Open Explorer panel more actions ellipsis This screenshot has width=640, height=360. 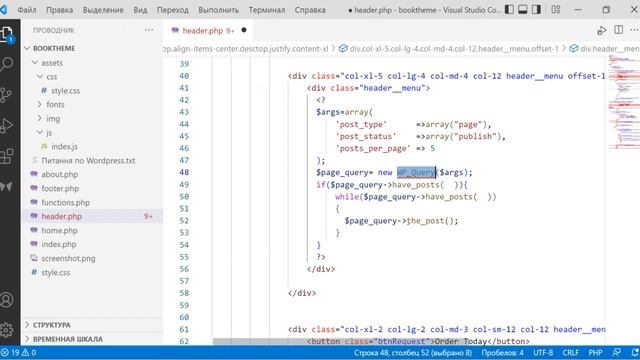pos(149,30)
